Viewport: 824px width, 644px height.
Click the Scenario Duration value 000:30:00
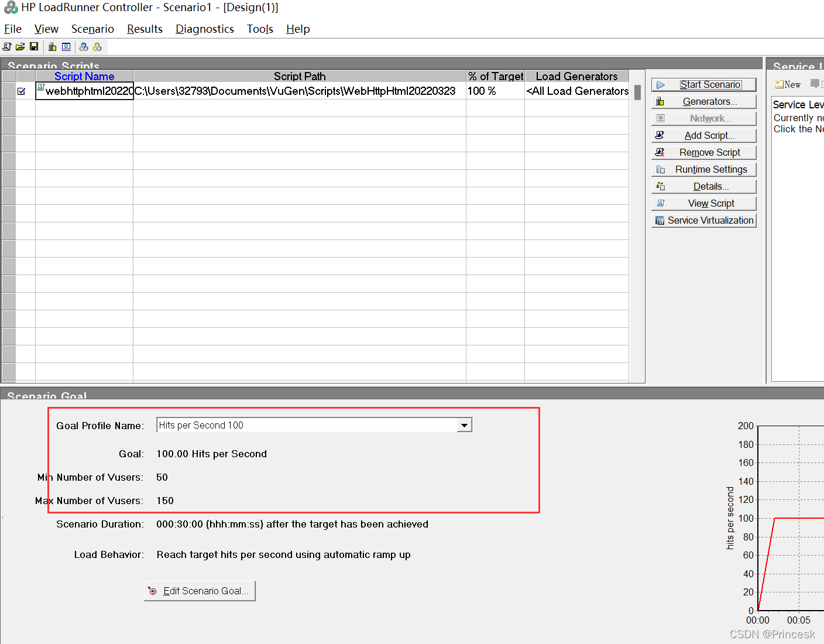coord(292,524)
